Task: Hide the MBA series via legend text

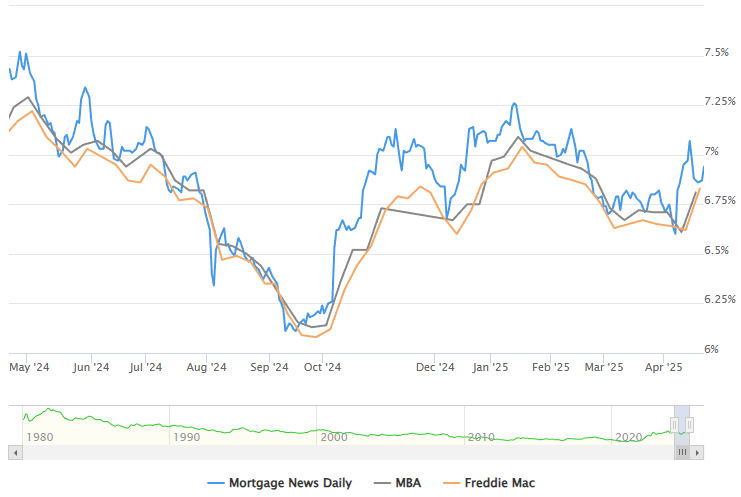Action: (408, 483)
